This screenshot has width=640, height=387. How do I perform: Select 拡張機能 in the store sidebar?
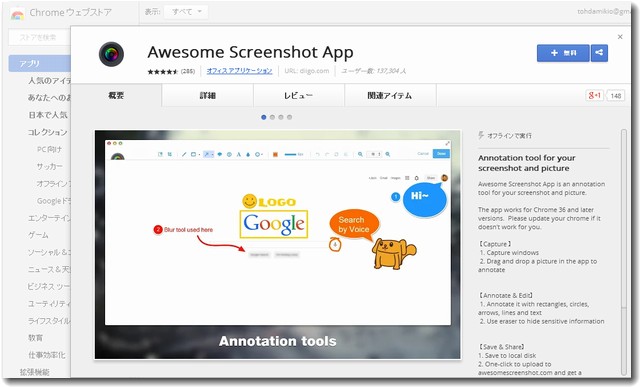click(x=35, y=372)
